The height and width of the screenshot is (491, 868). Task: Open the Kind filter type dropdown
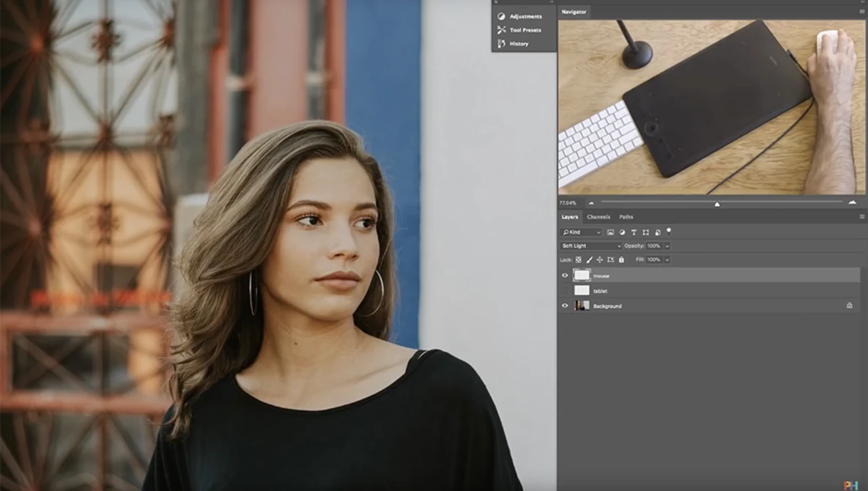click(581, 232)
